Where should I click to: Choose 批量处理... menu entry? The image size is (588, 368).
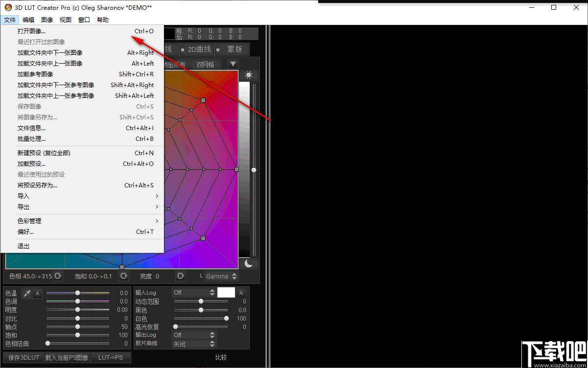[82, 138]
